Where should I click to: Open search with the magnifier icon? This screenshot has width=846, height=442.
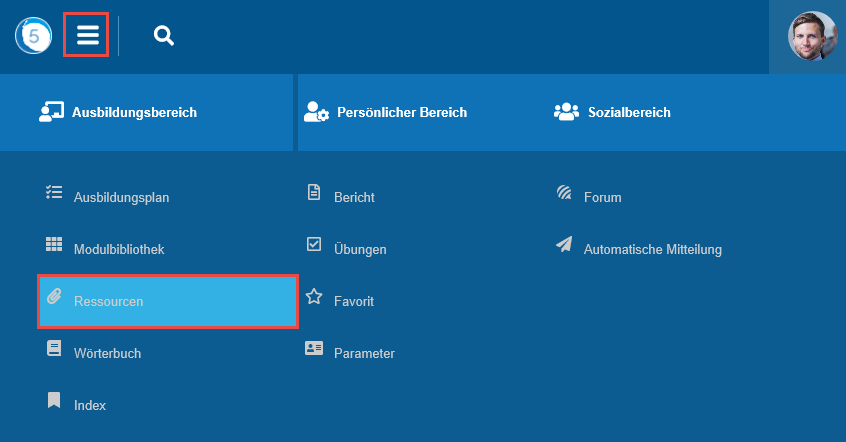pyautogui.click(x=164, y=36)
